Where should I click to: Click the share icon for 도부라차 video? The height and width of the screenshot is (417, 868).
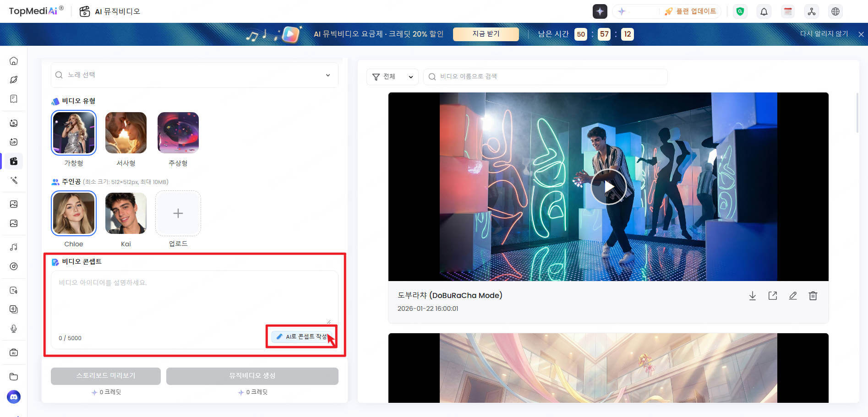coord(772,296)
